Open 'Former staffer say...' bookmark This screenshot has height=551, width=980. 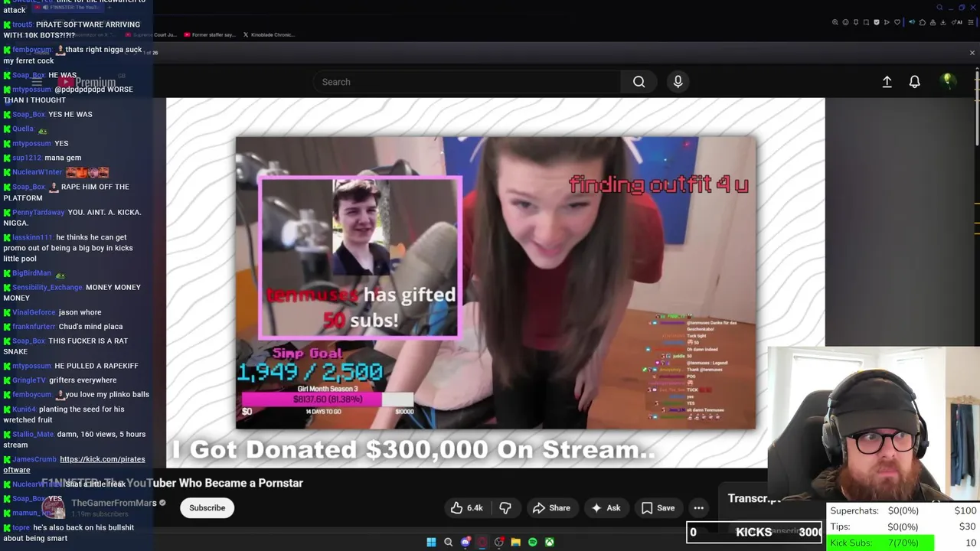tap(211, 34)
